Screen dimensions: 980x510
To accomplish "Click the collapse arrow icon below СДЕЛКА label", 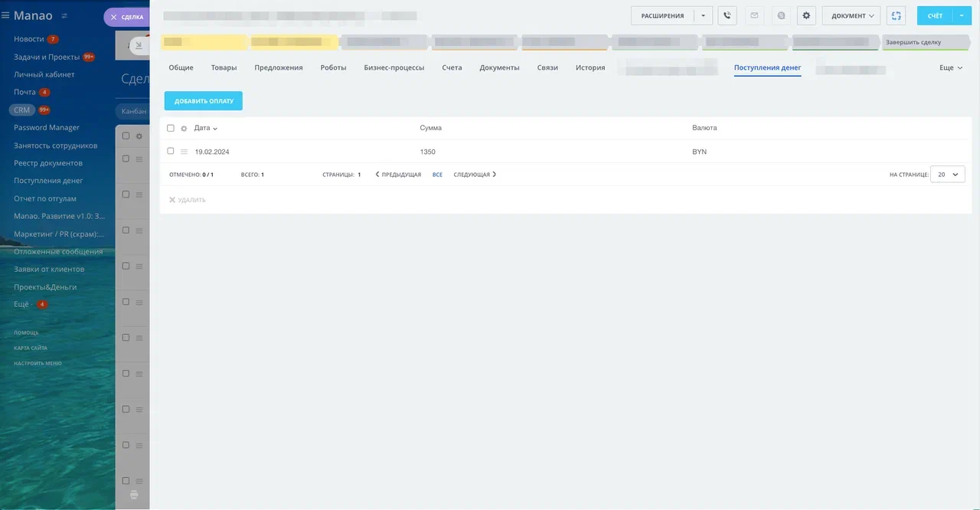I will coord(139,46).
